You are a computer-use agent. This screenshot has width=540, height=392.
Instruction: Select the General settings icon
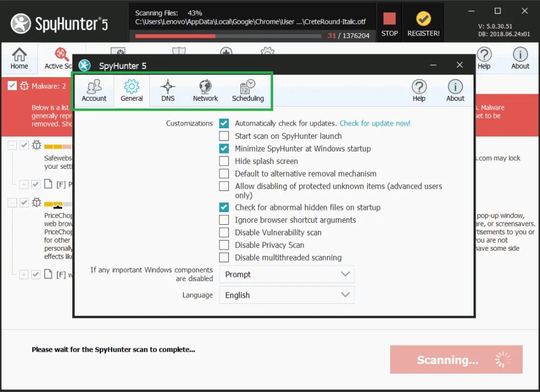click(x=131, y=90)
